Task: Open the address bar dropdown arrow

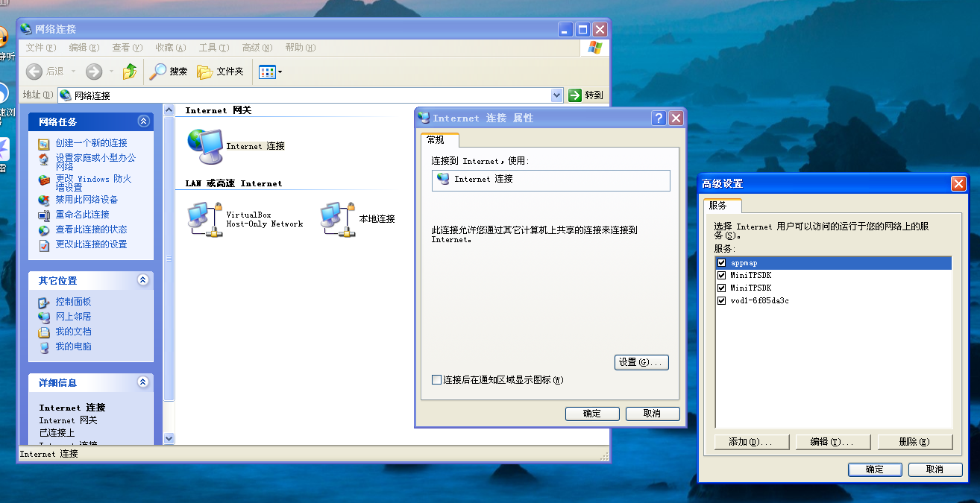Action: point(556,95)
